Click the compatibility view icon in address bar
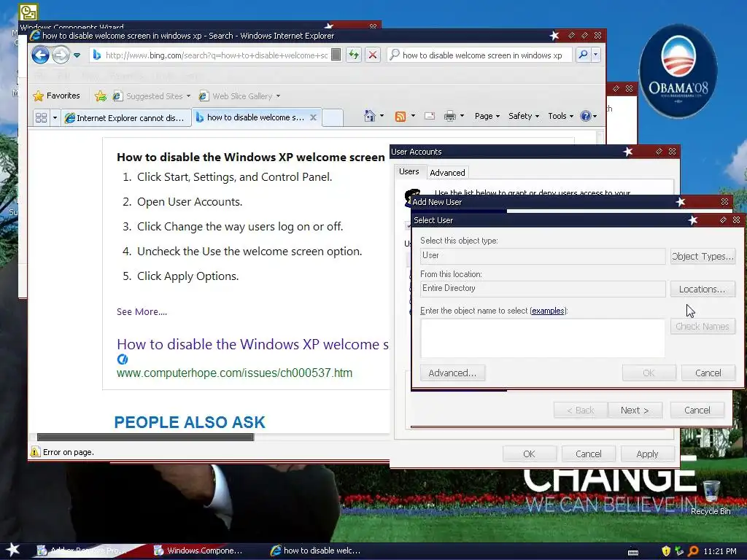The image size is (747, 560). point(336,55)
